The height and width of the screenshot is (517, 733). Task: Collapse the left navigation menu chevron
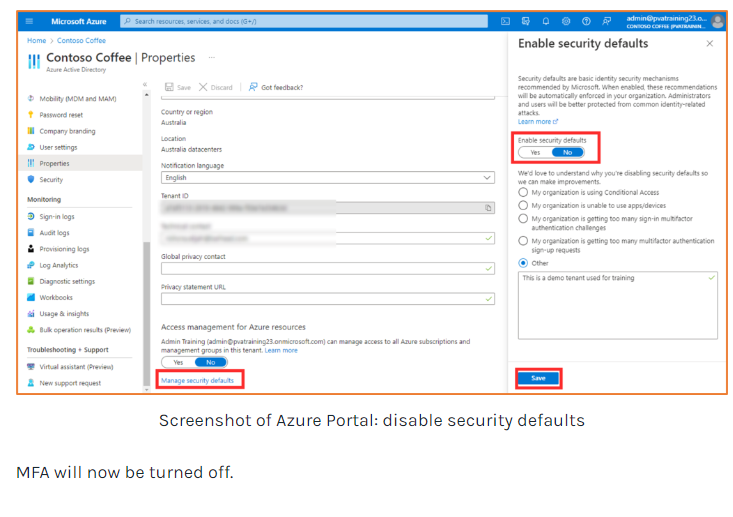click(x=145, y=85)
